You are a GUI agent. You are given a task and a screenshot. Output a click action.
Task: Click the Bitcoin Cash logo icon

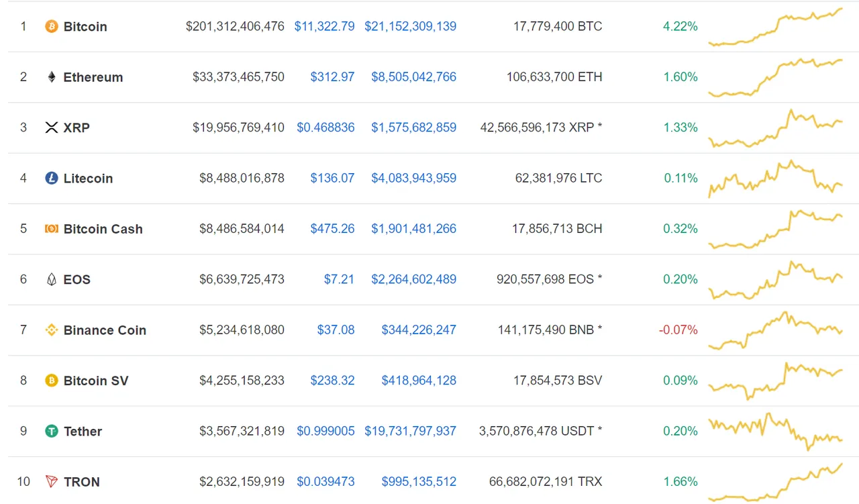click(x=52, y=229)
